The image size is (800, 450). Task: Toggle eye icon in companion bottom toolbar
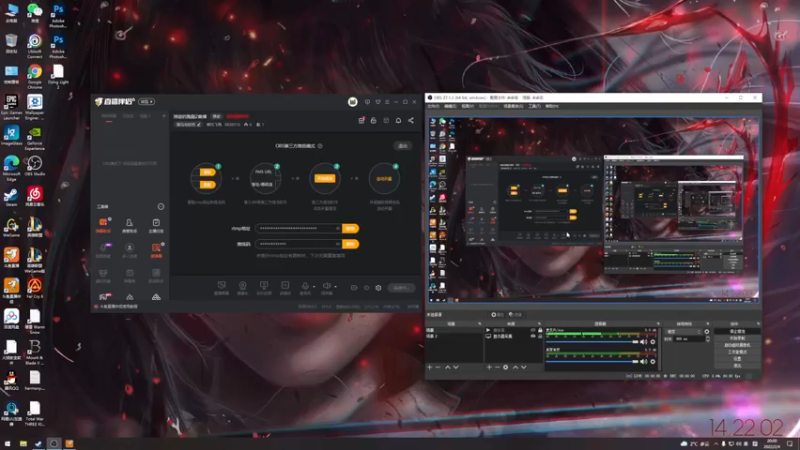pos(366,288)
